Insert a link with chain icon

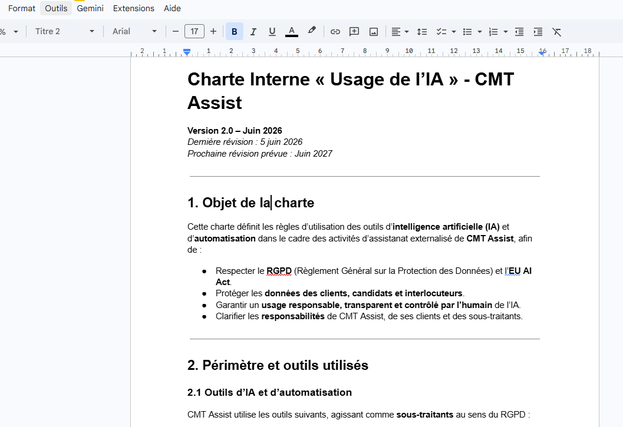tap(335, 32)
